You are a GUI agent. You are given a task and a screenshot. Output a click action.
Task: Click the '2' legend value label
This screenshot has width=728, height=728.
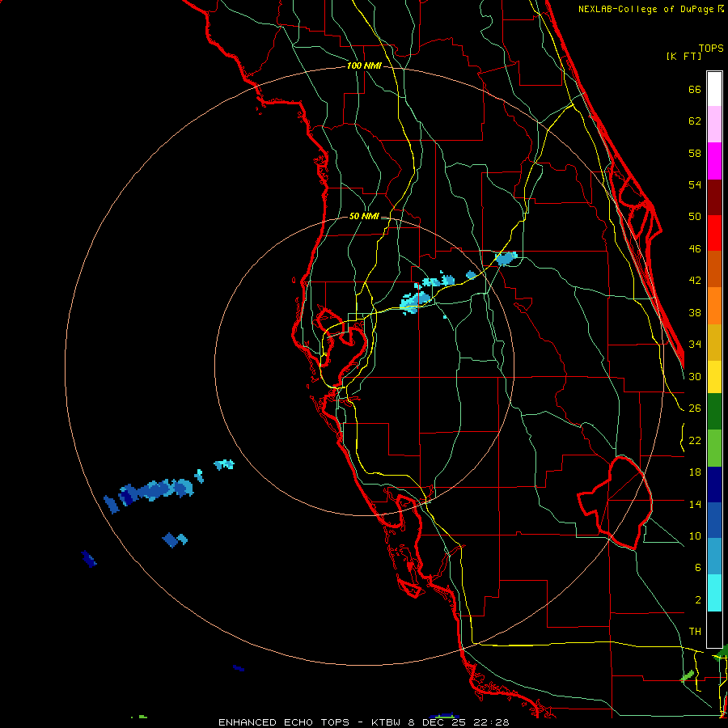click(x=697, y=599)
